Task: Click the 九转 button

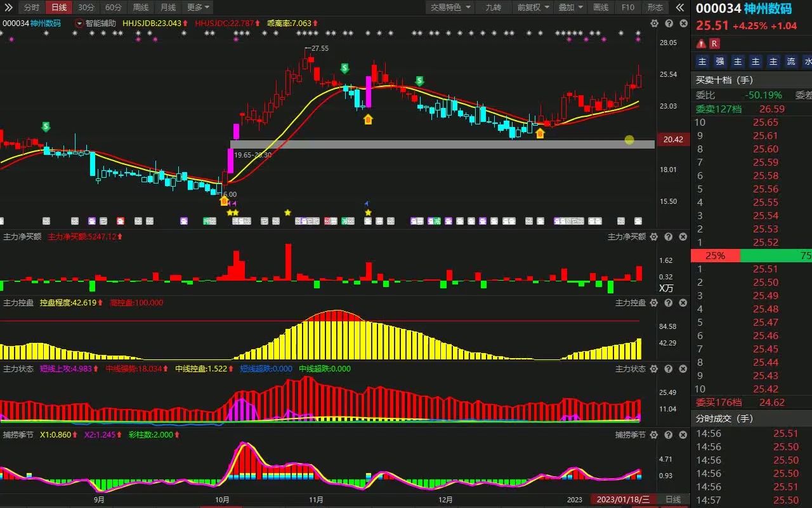Action: point(493,8)
